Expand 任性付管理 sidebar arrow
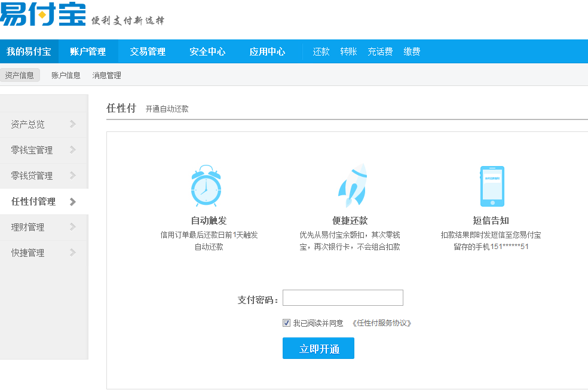 tap(73, 201)
